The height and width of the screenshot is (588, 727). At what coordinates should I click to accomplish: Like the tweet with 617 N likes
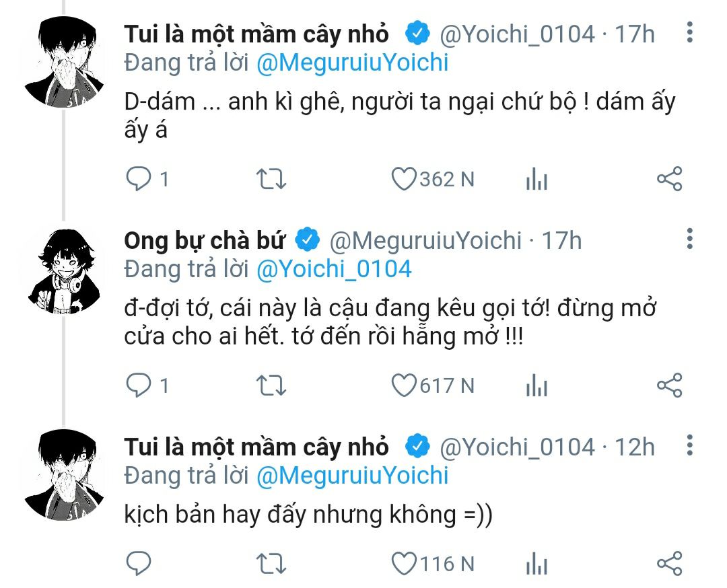pyautogui.click(x=404, y=385)
